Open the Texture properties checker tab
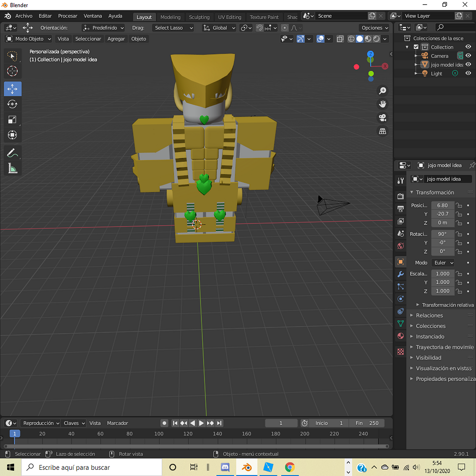 [x=400, y=351]
